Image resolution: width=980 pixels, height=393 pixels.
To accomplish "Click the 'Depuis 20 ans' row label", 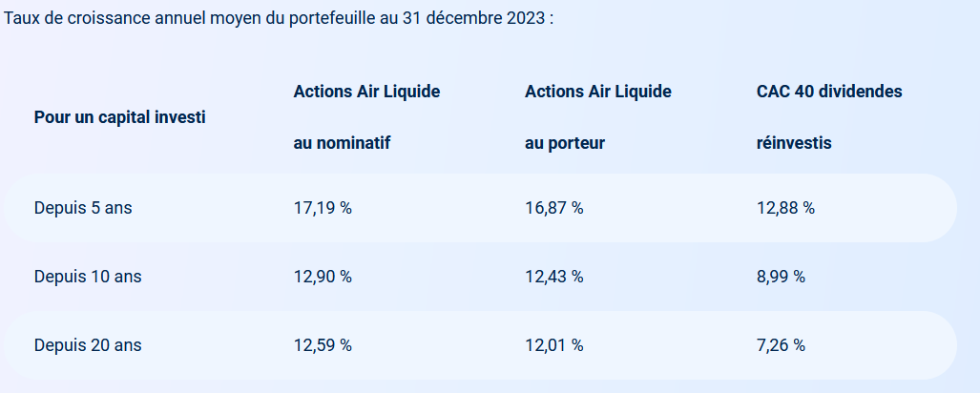I will (x=87, y=345).
